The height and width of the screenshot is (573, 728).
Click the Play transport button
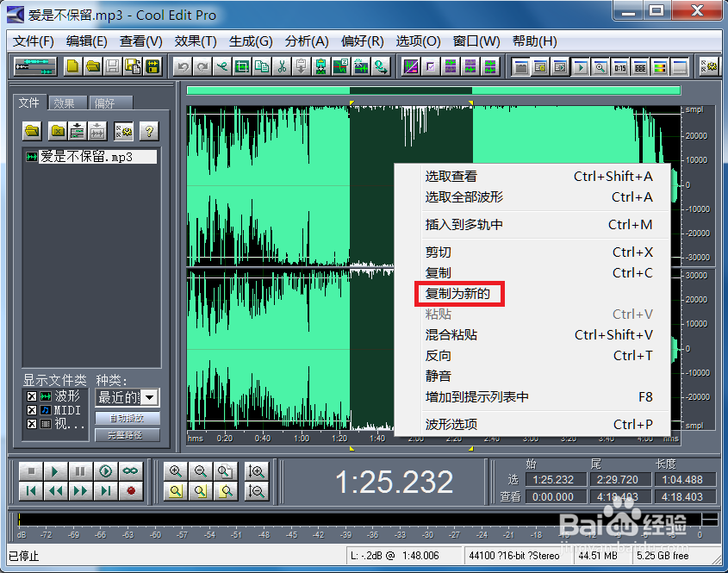coord(56,471)
